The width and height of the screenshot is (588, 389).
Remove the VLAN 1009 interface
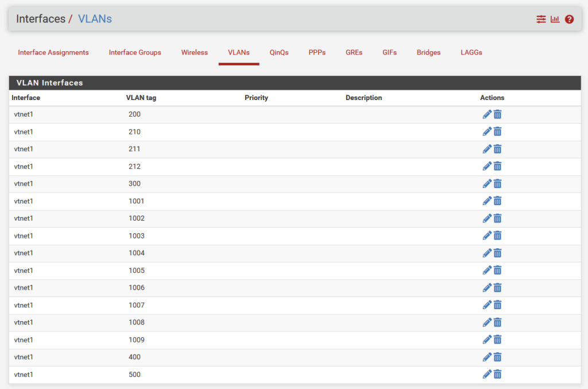coord(498,340)
